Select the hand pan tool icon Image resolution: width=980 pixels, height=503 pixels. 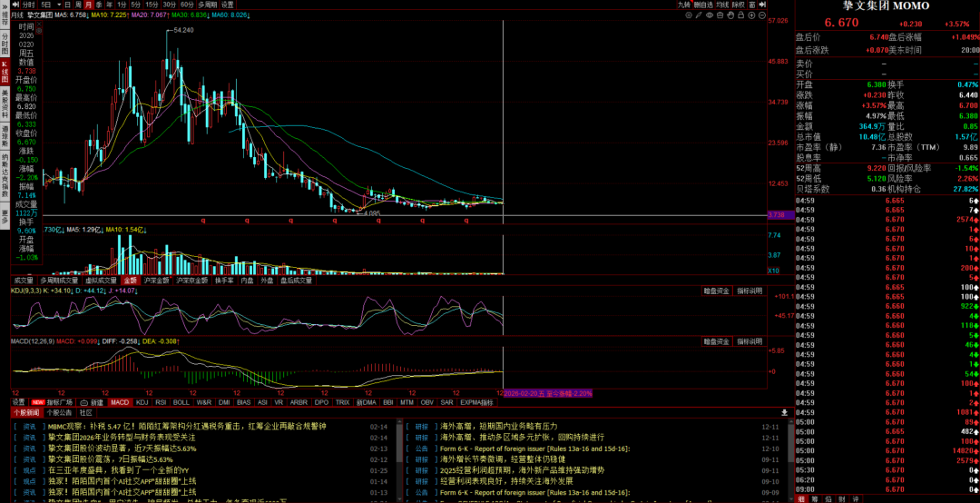[730, 15]
